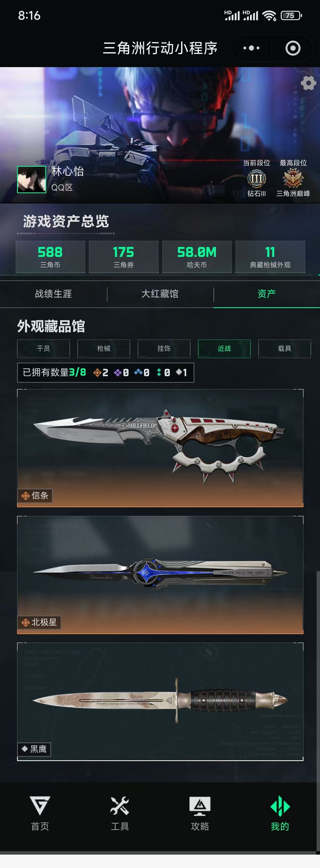Close the mini program via circle icon
Viewport: 320px width, 868px height.
[x=293, y=48]
